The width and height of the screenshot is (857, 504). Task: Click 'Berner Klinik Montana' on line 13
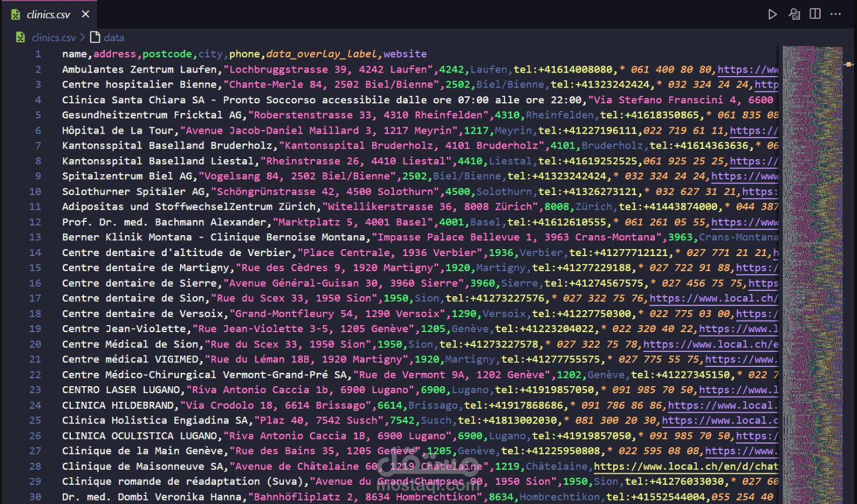[127, 237]
